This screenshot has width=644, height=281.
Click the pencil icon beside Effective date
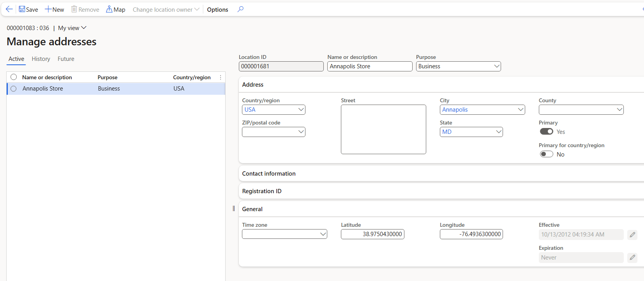(632, 235)
